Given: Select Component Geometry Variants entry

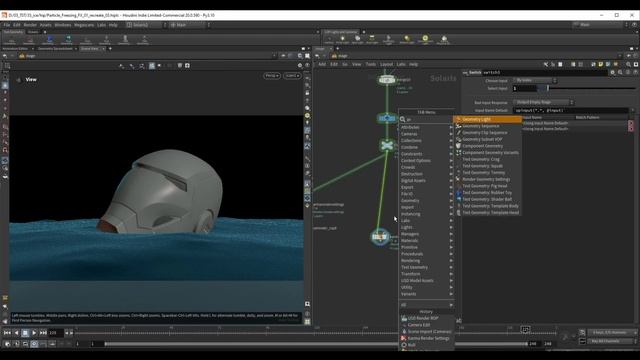Looking at the screenshot, I should pyautogui.click(x=488, y=153).
